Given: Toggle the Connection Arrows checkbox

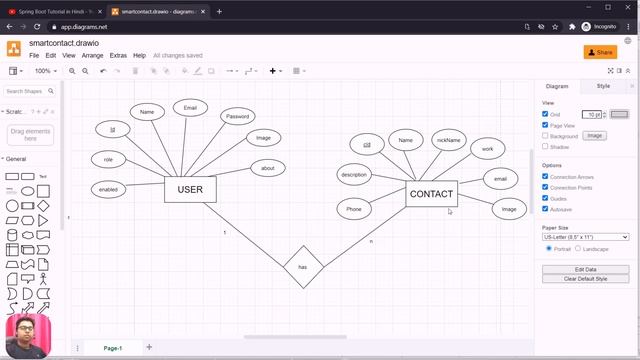Looking at the screenshot, I should click(545, 176).
